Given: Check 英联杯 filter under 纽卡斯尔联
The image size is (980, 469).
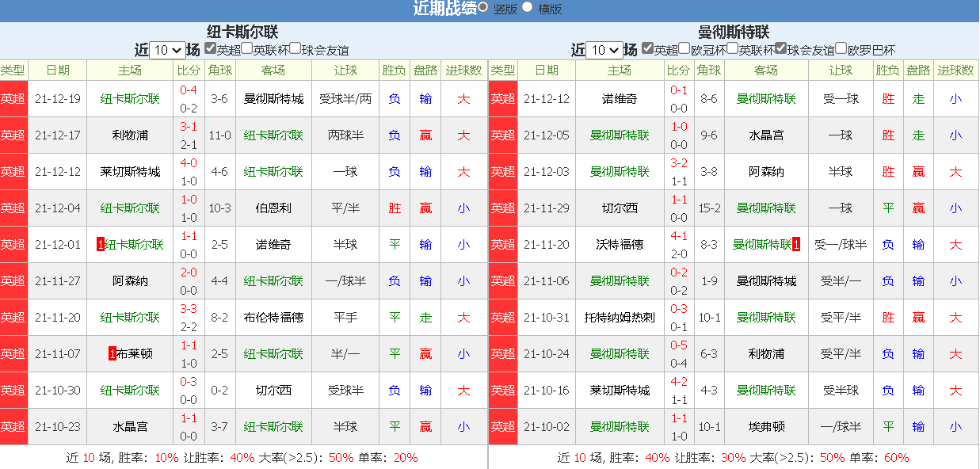Looking at the screenshot, I should [x=247, y=48].
